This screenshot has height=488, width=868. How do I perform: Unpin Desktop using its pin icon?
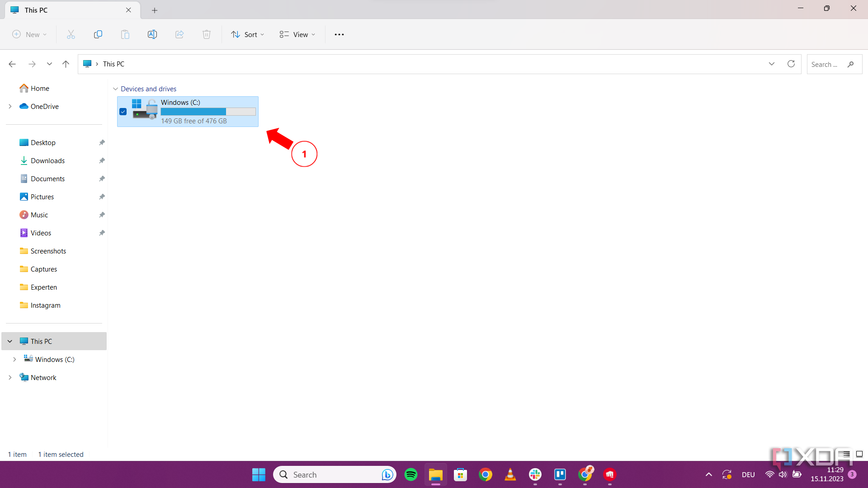(102, 142)
